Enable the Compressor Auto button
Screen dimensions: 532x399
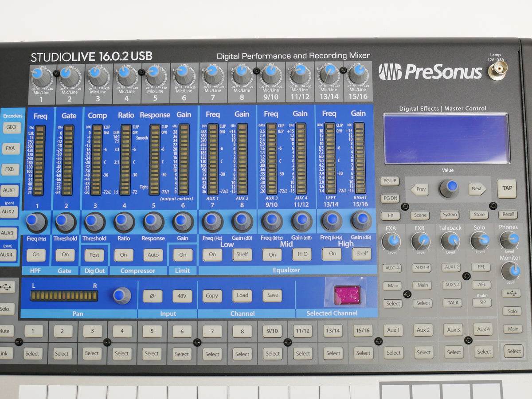(x=153, y=255)
